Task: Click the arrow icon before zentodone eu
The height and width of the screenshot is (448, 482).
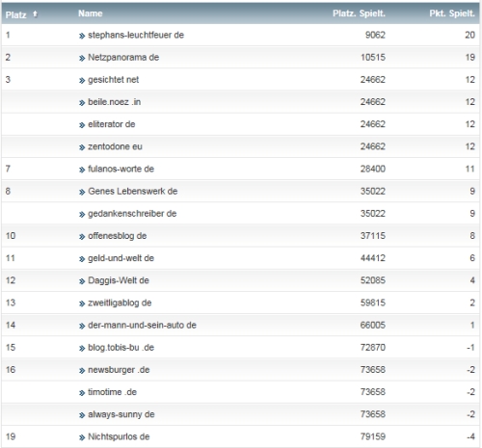Action: 82,147
